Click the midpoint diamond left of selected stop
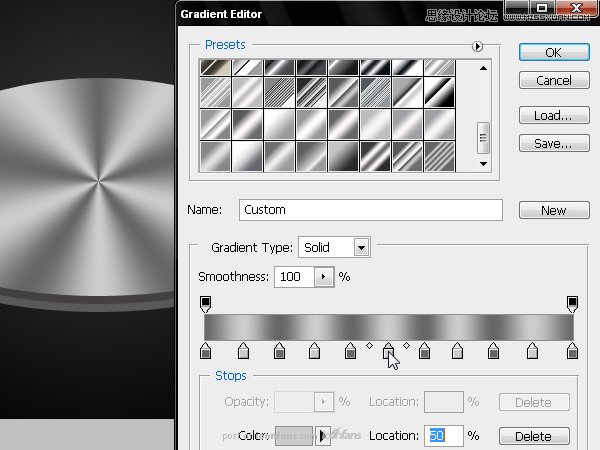 tap(369, 346)
